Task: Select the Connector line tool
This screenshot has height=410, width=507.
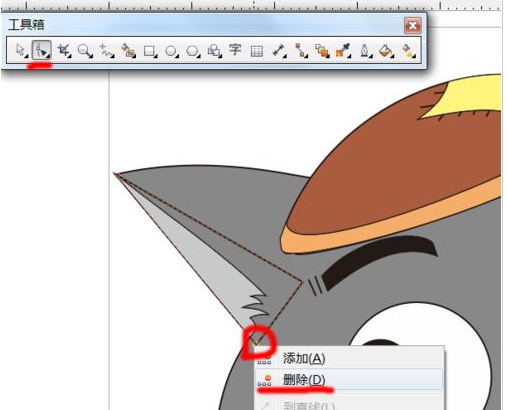Action: [301, 51]
